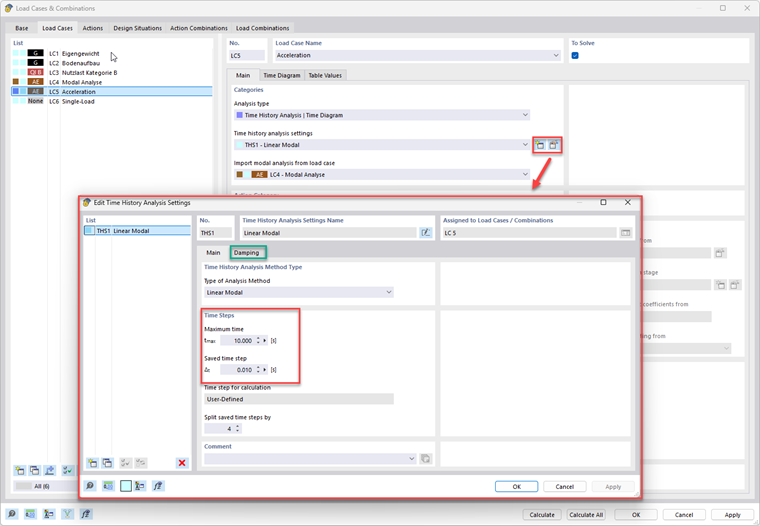The height and width of the screenshot is (526, 760).
Task: Click Apply in Load Cases window
Action: [732, 514]
